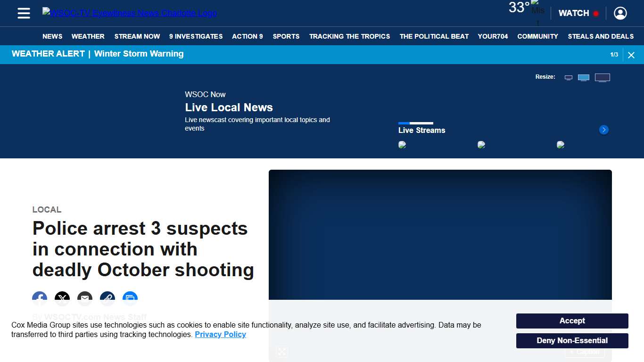Click the Live Streams progress bar

point(416,123)
